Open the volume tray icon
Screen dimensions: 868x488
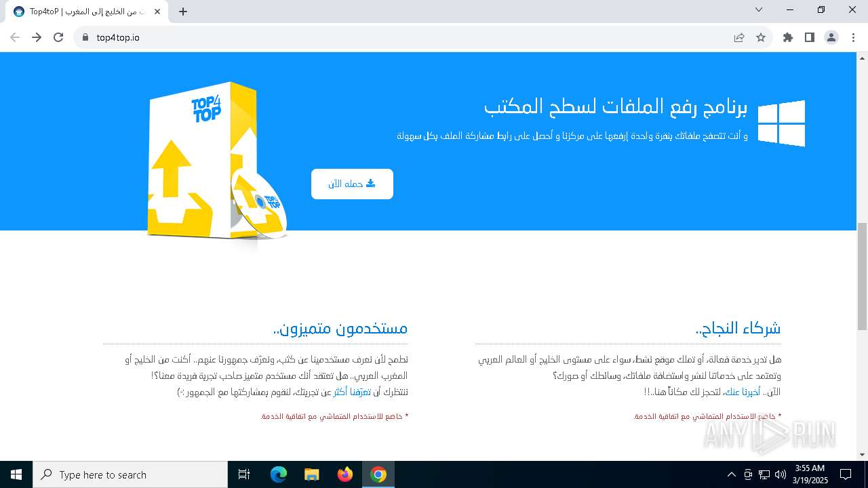pyautogui.click(x=781, y=474)
